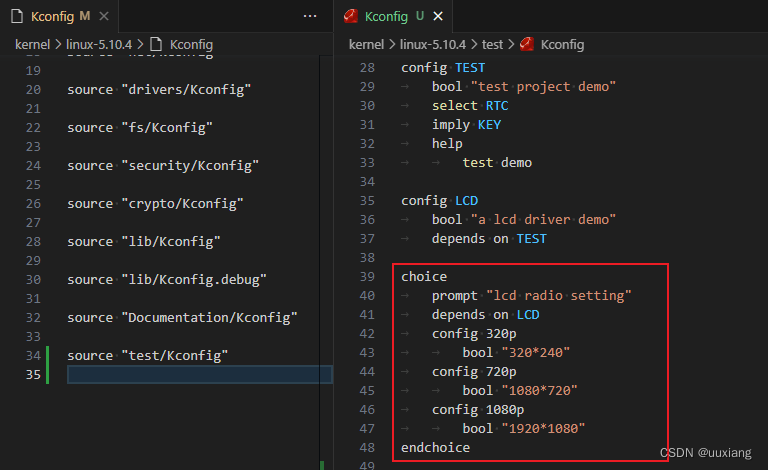Screen dimensions: 768x470
Task: Click 'Kconfig' in right breadcrumb
Action: click(x=562, y=45)
